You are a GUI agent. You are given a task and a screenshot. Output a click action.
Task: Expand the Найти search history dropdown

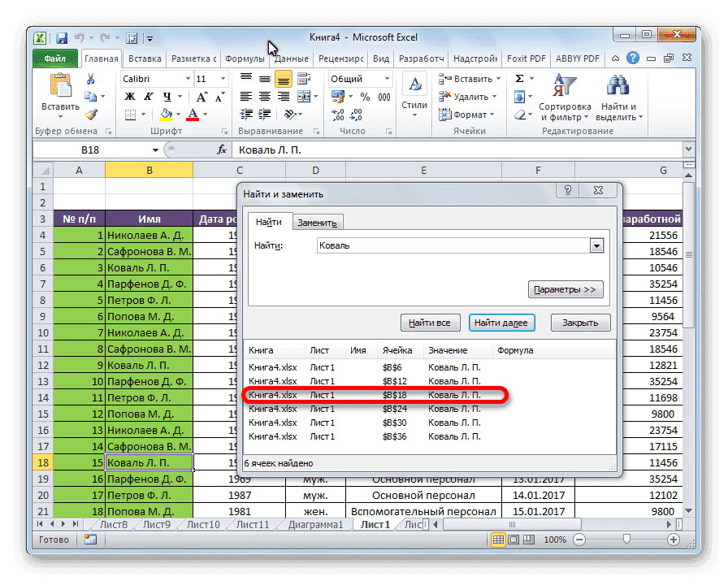(597, 245)
